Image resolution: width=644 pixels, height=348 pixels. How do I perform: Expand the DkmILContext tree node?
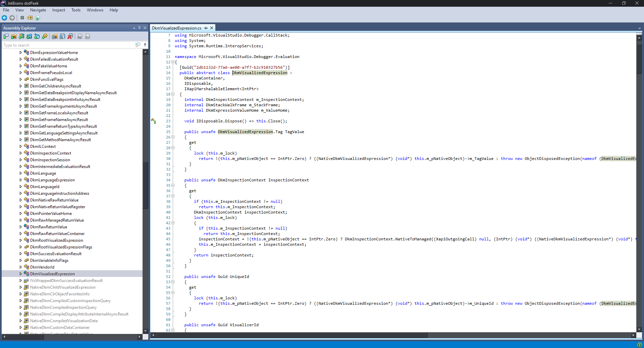coord(20,147)
